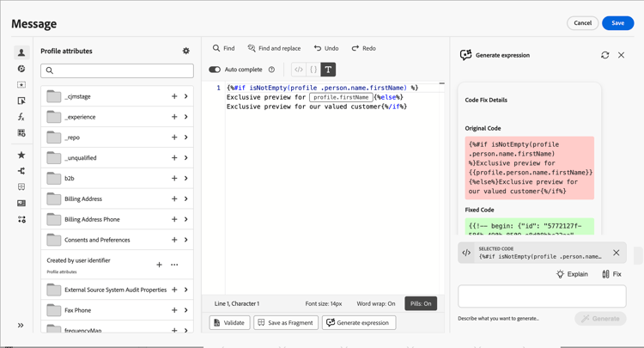Expand the Fax Phone folder
The image size is (644, 348).
point(186,310)
